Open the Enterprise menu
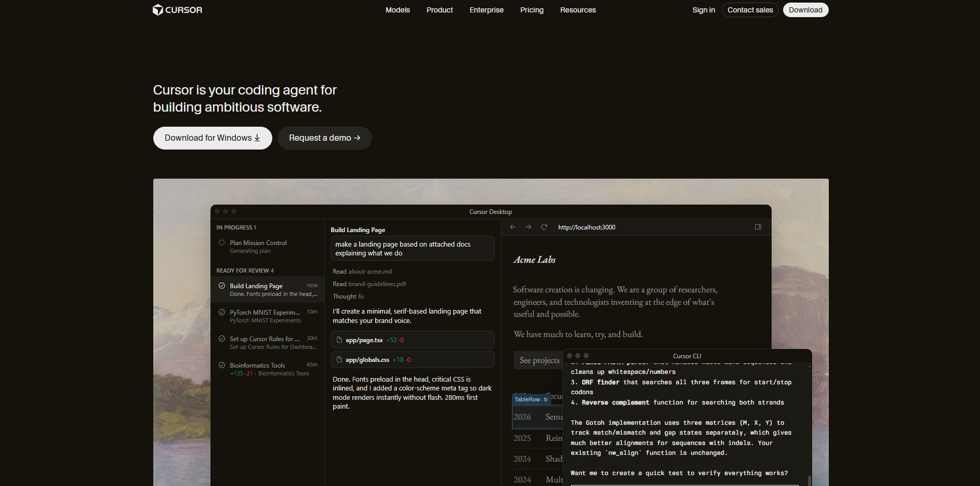The image size is (980, 486). tap(486, 10)
